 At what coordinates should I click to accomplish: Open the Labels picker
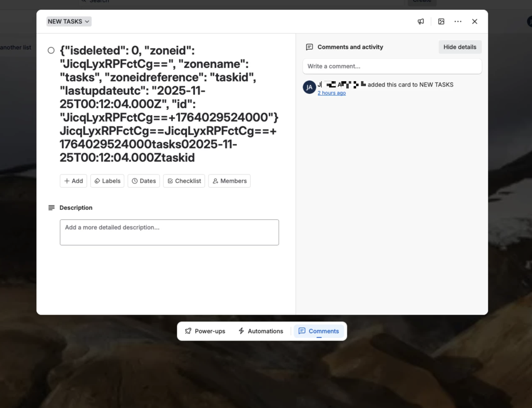[x=107, y=181]
